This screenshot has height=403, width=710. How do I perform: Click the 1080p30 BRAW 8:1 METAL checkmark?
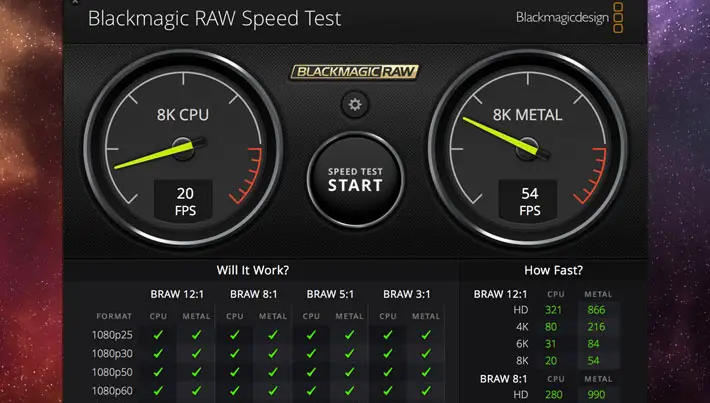(273, 353)
